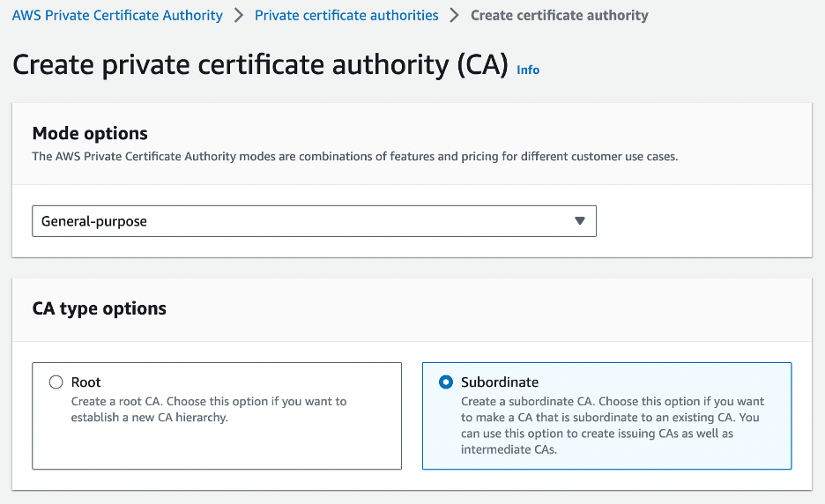
Task: Select the Subordinate CA radio button
Action: tap(446, 382)
